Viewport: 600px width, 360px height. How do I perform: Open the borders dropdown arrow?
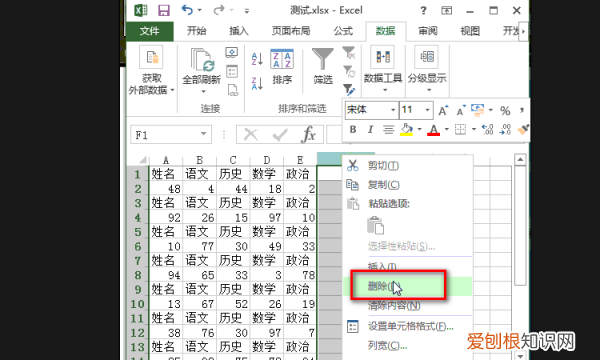point(474,130)
